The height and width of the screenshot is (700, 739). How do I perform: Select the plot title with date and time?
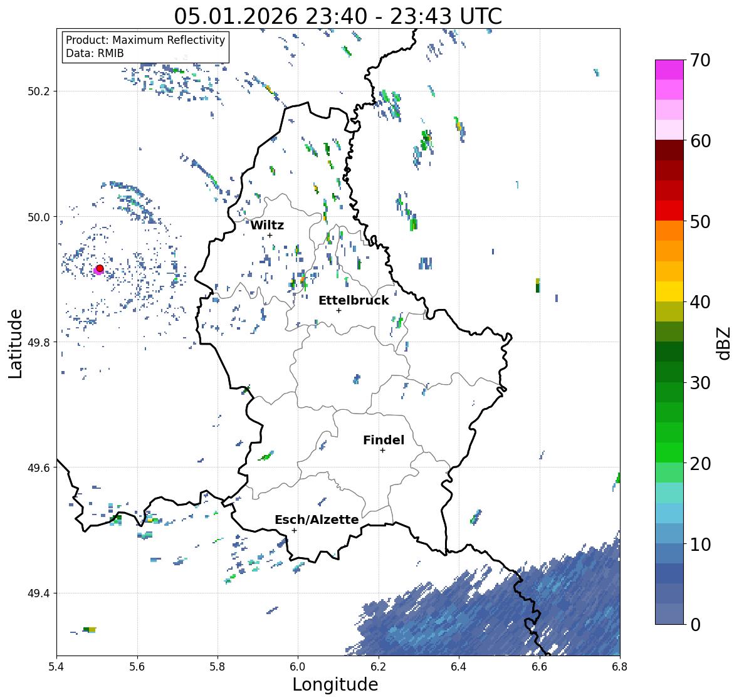click(x=338, y=16)
